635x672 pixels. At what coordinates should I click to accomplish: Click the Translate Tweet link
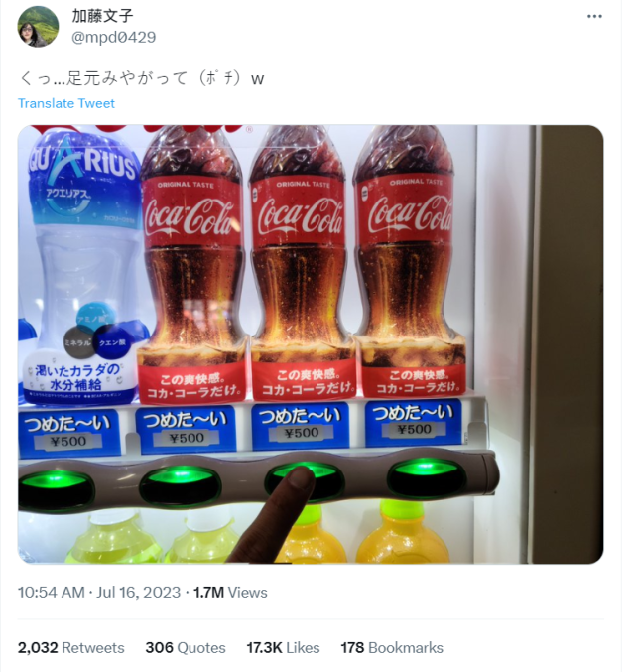66,103
